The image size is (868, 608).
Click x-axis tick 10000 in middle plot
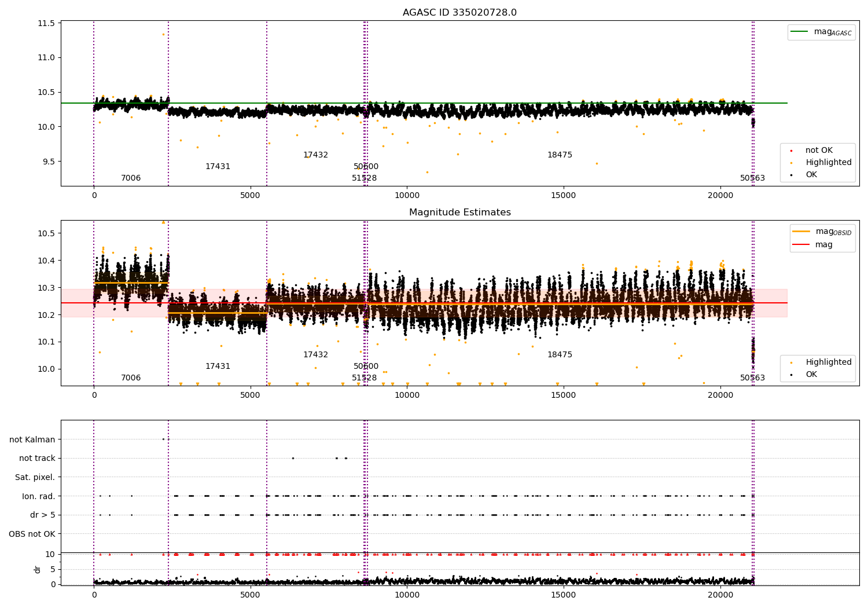point(407,395)
